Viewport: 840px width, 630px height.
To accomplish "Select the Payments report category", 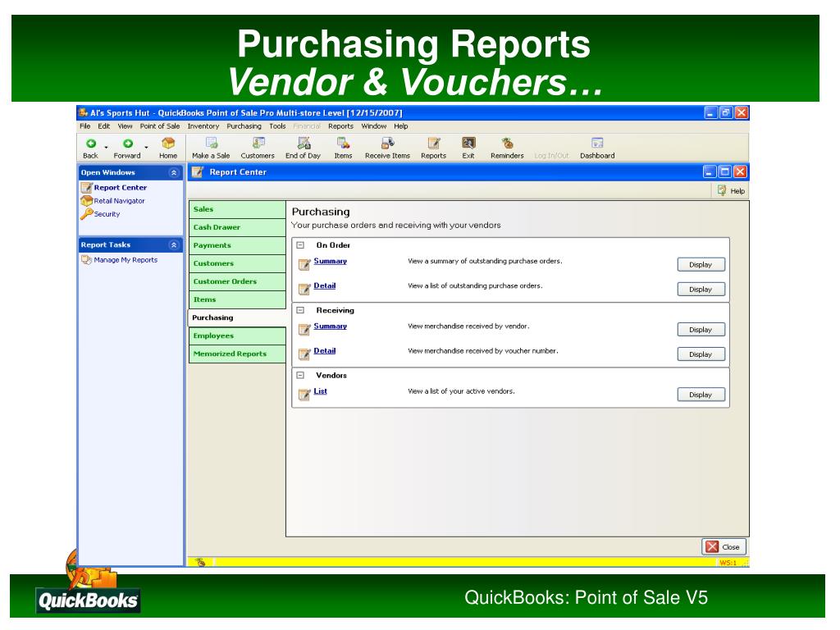I will click(237, 245).
